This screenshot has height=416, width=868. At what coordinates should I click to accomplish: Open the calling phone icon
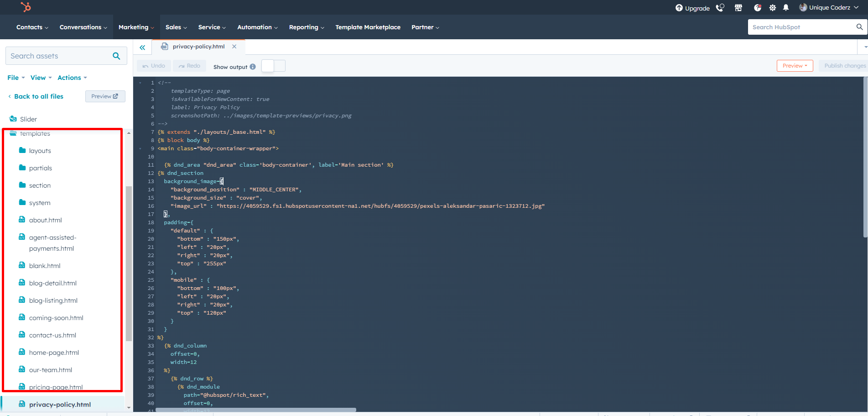pyautogui.click(x=720, y=8)
